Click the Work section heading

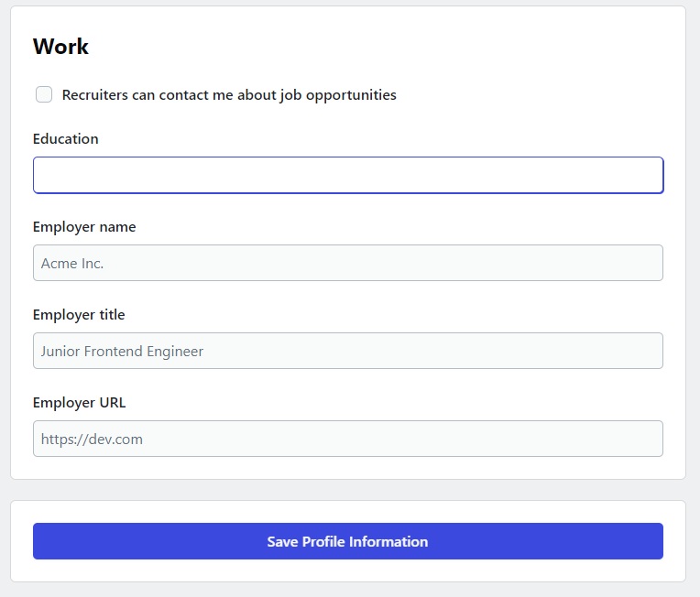[60, 47]
